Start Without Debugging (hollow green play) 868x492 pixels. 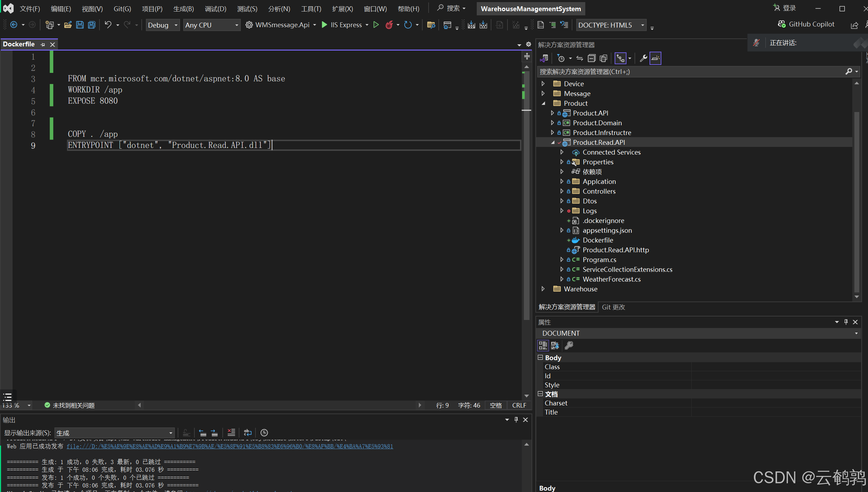376,25
